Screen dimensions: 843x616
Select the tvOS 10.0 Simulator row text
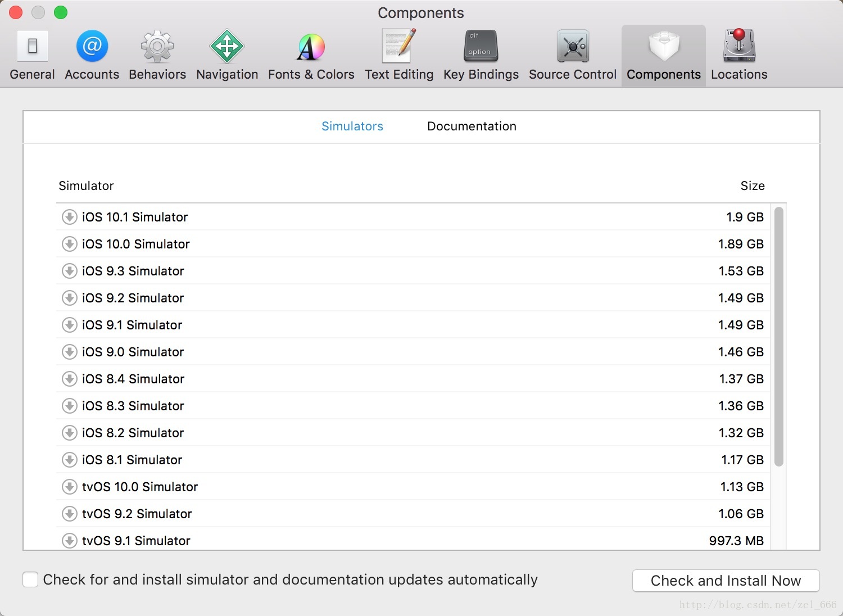coord(140,487)
